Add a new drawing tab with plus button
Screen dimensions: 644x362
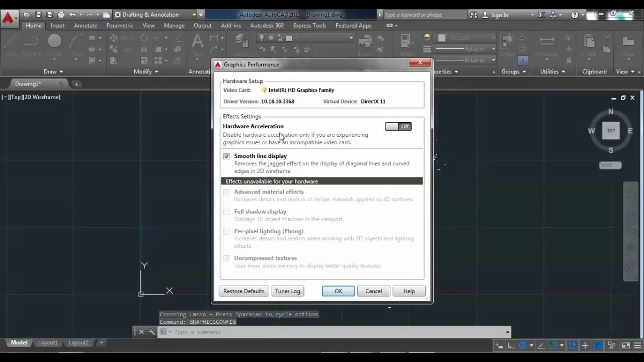click(76, 84)
